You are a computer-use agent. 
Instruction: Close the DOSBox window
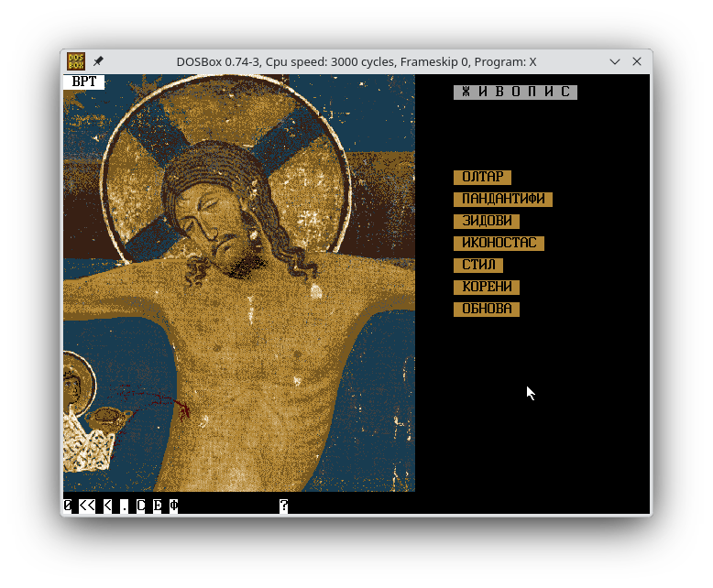point(637,61)
